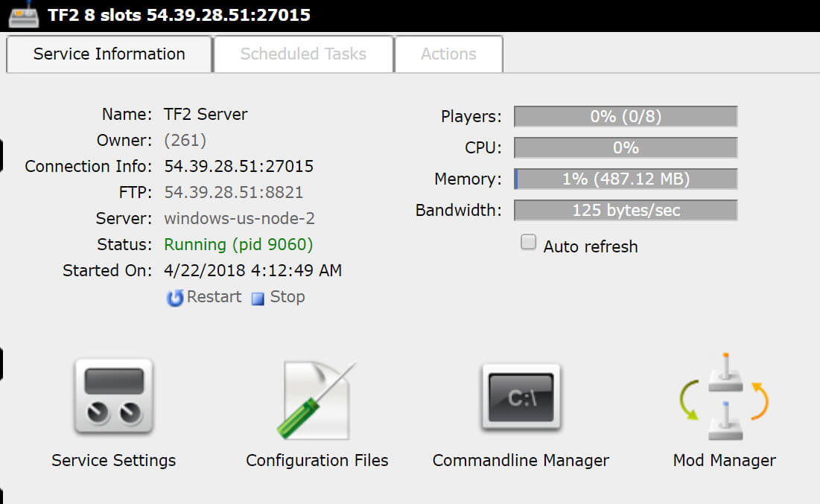Click the Auto refresh label text
Viewport: 820px width, 504px height.
[591, 246]
